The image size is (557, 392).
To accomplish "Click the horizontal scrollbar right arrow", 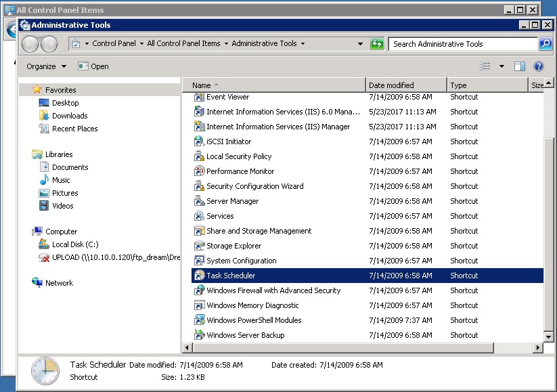I will tap(538, 347).
